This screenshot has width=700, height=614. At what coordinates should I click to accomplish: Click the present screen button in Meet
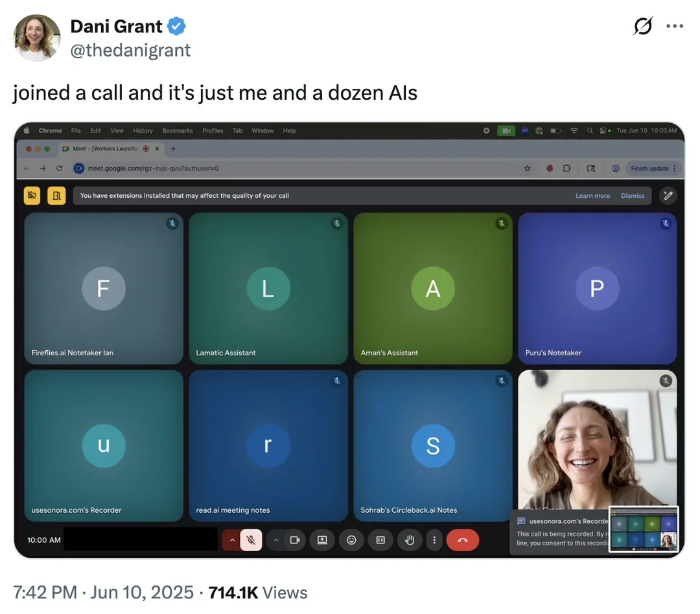pyautogui.click(x=322, y=540)
